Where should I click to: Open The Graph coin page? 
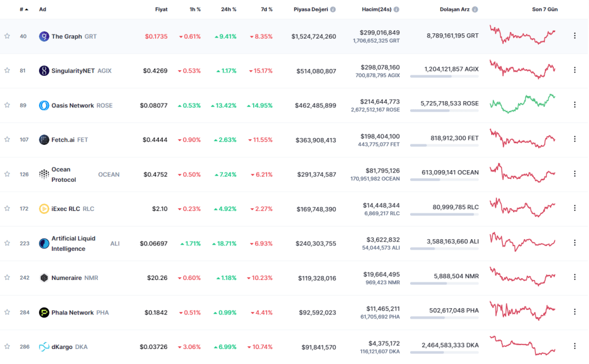67,36
